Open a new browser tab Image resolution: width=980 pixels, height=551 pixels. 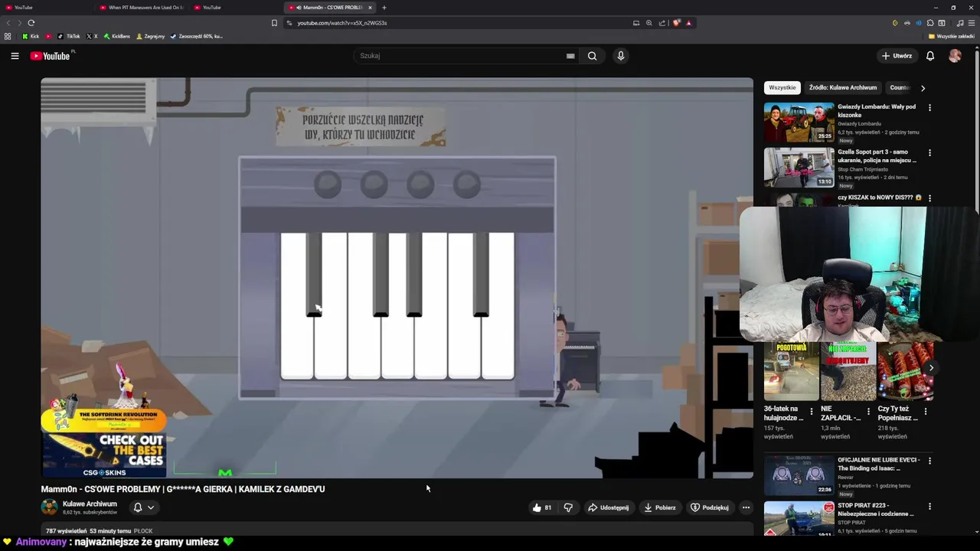click(x=384, y=8)
